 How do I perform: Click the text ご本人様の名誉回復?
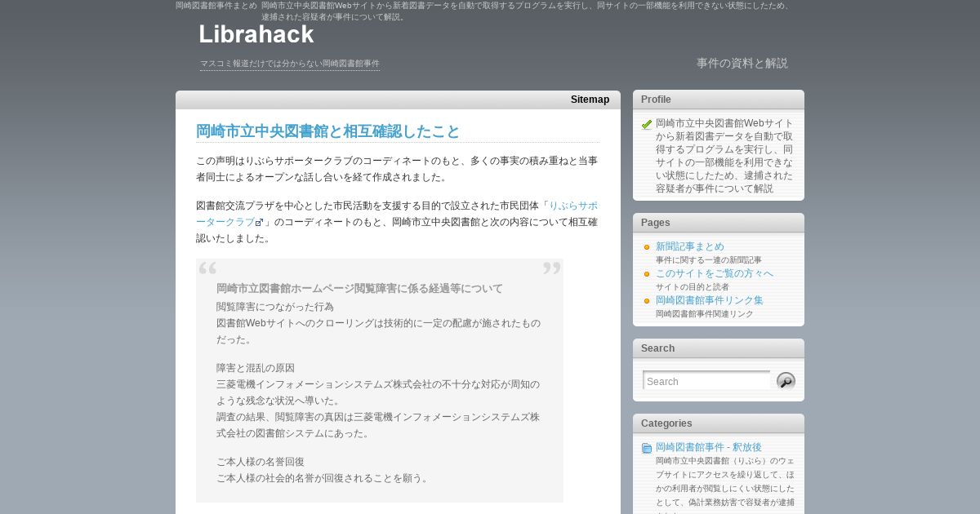coord(261,462)
